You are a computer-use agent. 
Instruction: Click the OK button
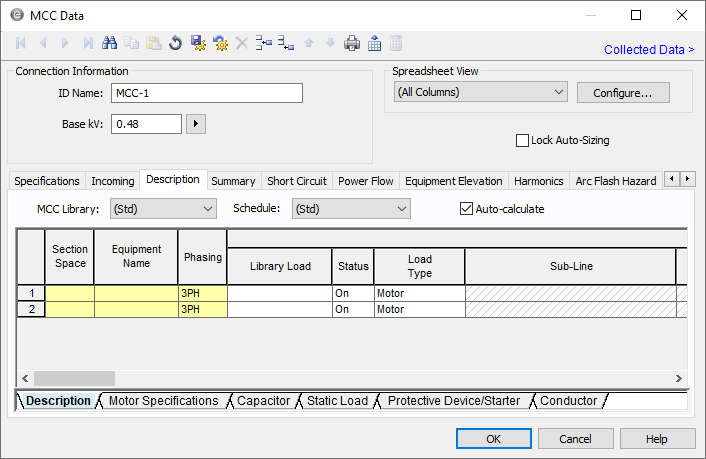(x=493, y=439)
